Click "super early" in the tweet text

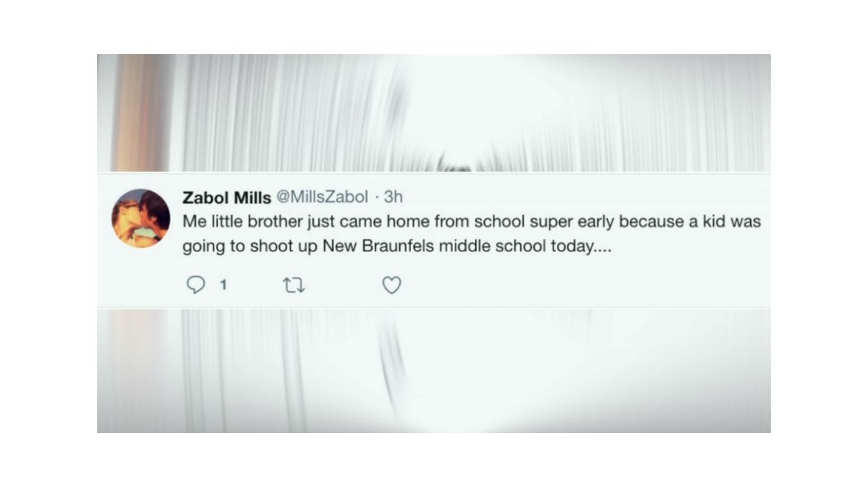tap(581, 222)
